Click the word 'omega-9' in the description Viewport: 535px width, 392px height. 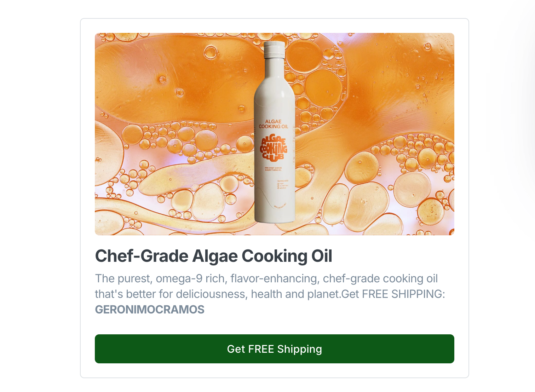[179, 279]
